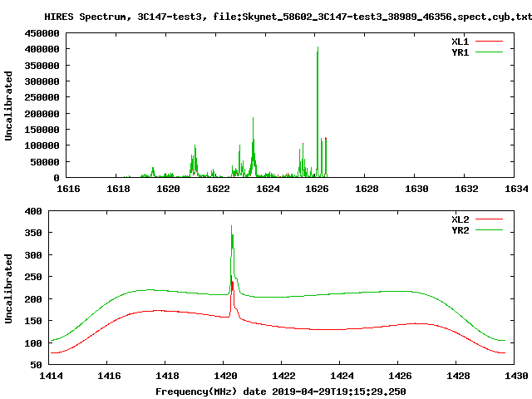Click the 1422 x-axis tick label

(283, 376)
